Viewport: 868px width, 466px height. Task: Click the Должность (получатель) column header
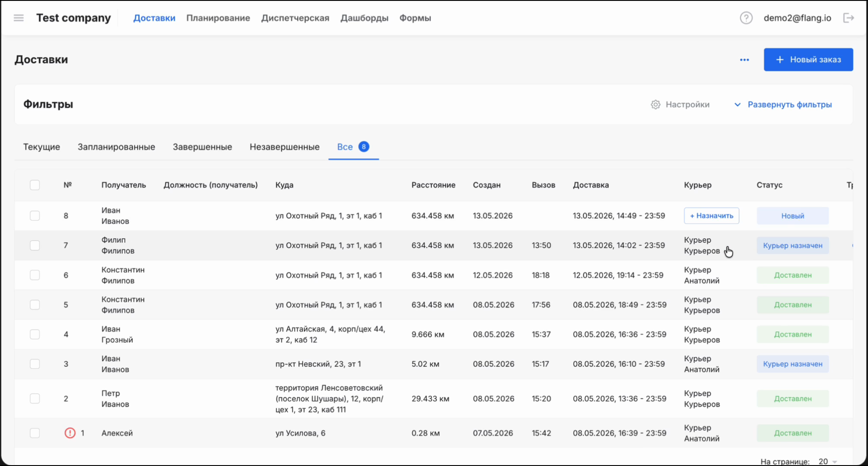(x=210, y=185)
